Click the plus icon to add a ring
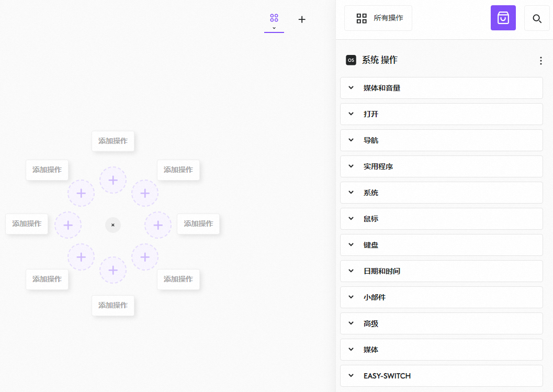 [302, 19]
